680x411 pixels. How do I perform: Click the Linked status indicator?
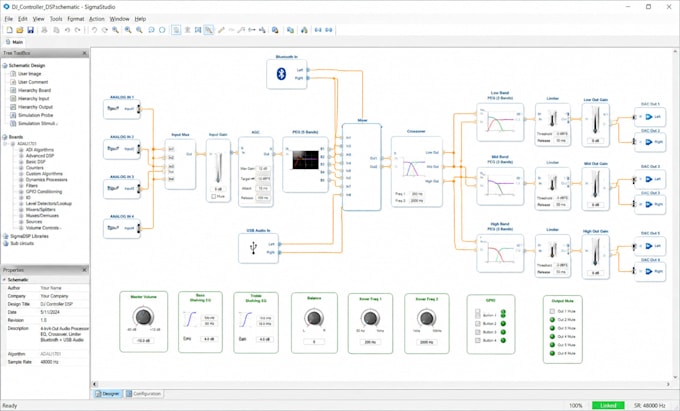pyautogui.click(x=608, y=405)
